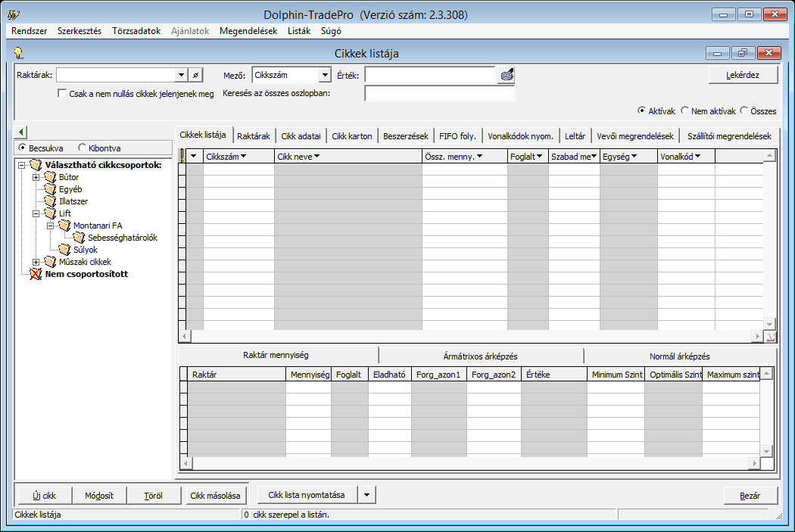Click the 'Keresés az összes oszlopban' search field

pos(440,93)
